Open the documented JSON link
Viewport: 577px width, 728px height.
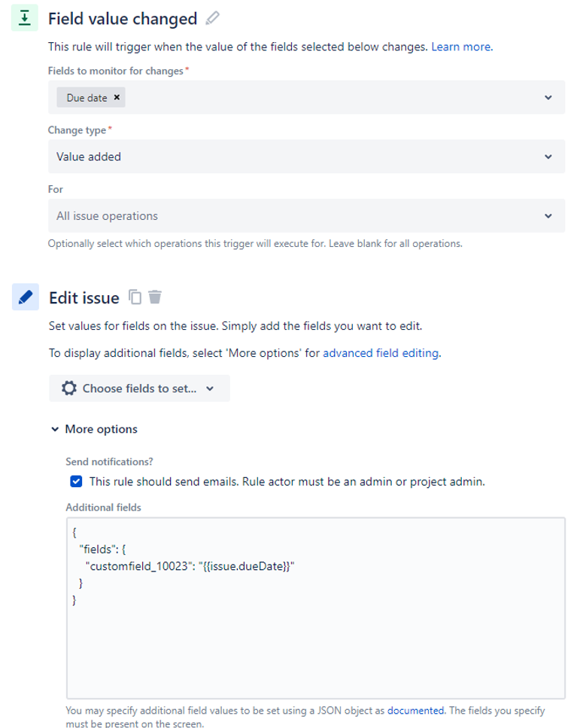415,711
